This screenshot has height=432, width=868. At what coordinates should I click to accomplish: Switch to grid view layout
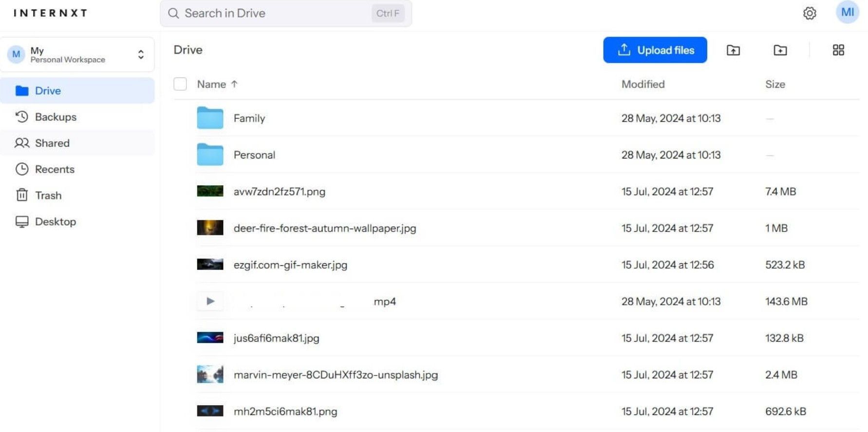tap(838, 50)
